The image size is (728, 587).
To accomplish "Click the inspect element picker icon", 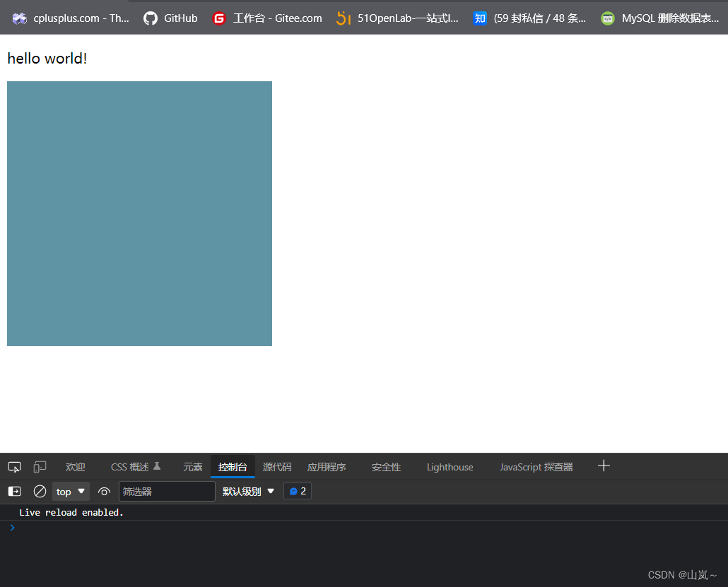I will 14,467.
